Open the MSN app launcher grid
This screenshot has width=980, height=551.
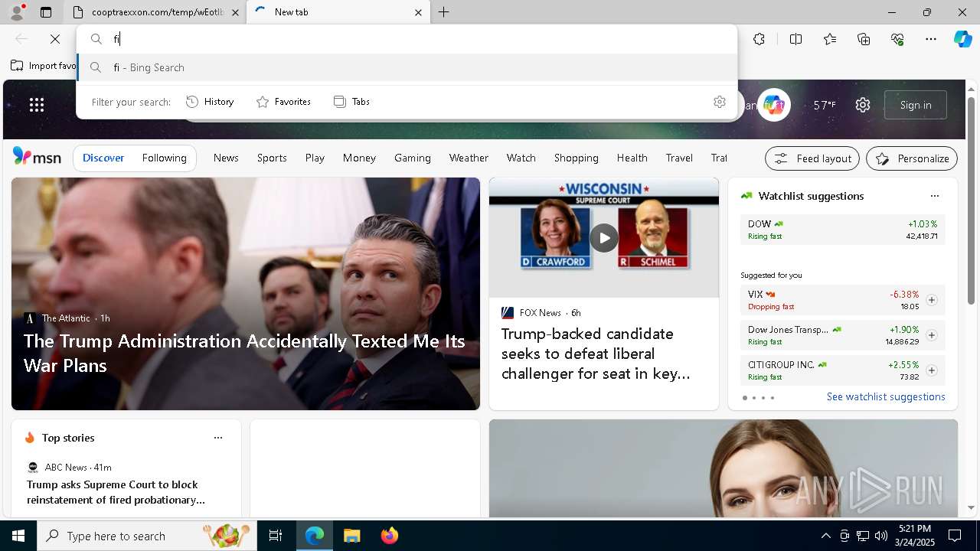[37, 105]
